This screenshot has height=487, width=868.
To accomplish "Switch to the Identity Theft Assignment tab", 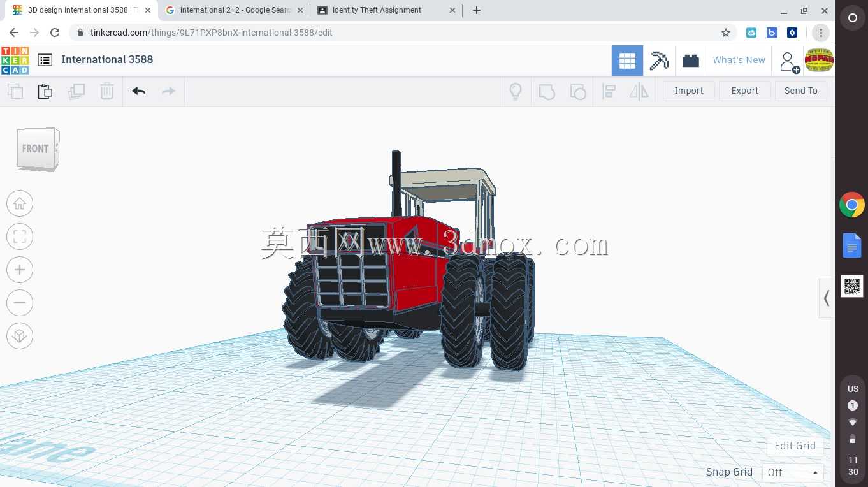I will point(386,10).
